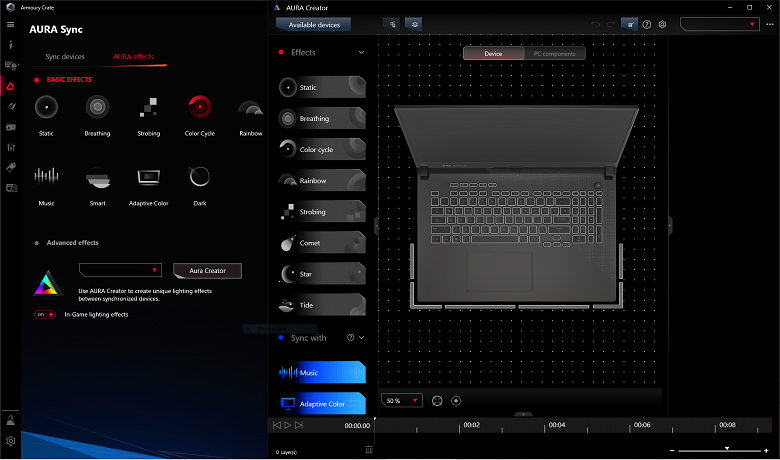Open the info icon in Armoury Crate sidebar
The height and width of the screenshot is (460, 780).
point(10,45)
